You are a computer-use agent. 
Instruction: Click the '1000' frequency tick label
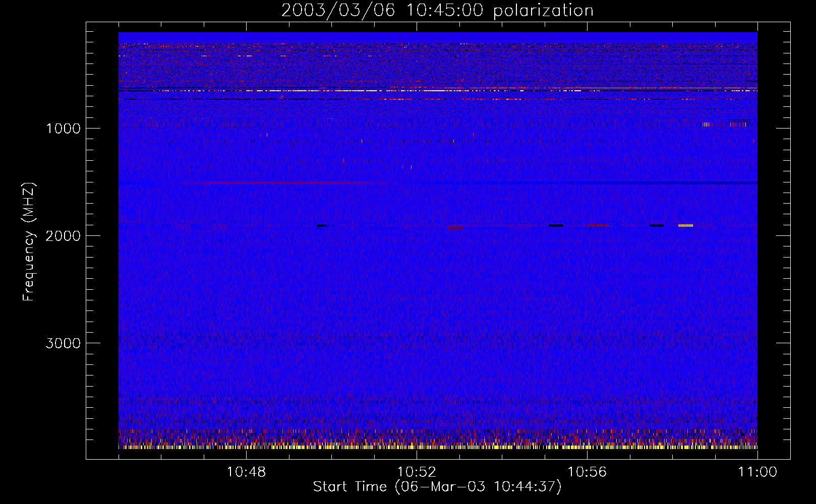tap(63, 129)
